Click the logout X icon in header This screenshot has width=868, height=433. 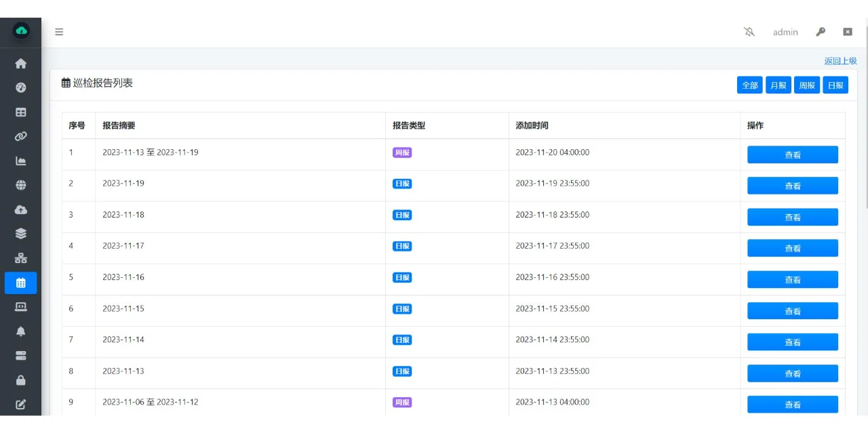[x=848, y=32]
